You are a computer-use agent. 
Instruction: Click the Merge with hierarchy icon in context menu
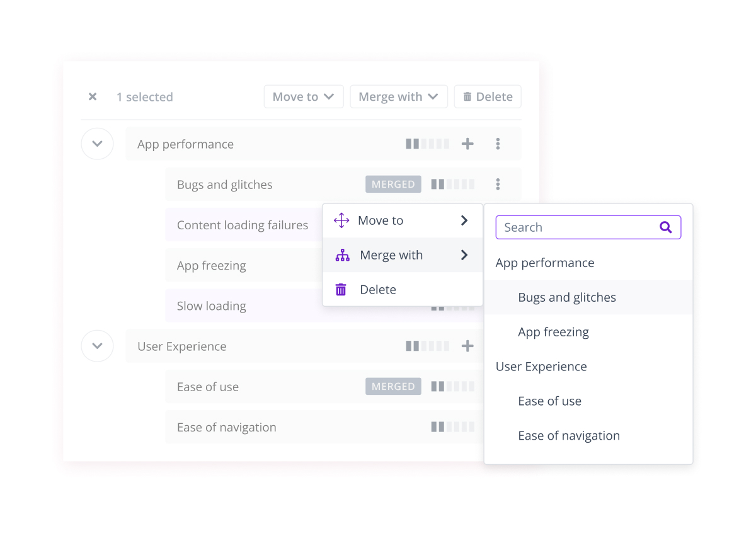pyautogui.click(x=342, y=255)
